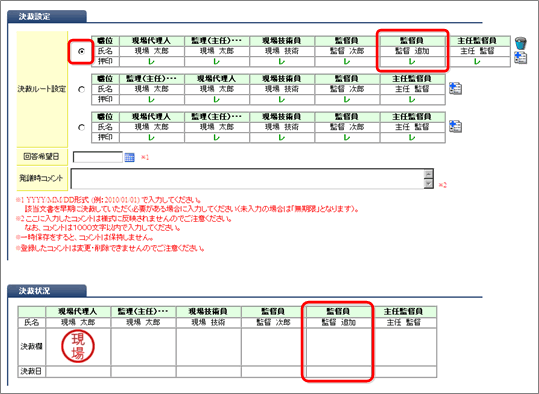Click add-approver icon on third route row

(x=455, y=126)
